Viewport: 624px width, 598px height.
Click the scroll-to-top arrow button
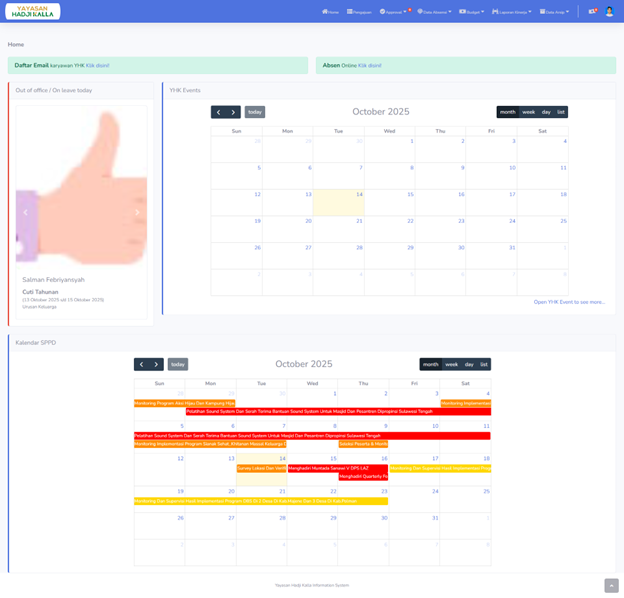tap(611, 585)
